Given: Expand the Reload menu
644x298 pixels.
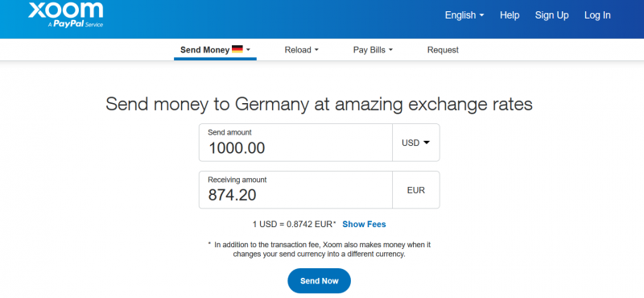Looking at the screenshot, I should tap(301, 50).
